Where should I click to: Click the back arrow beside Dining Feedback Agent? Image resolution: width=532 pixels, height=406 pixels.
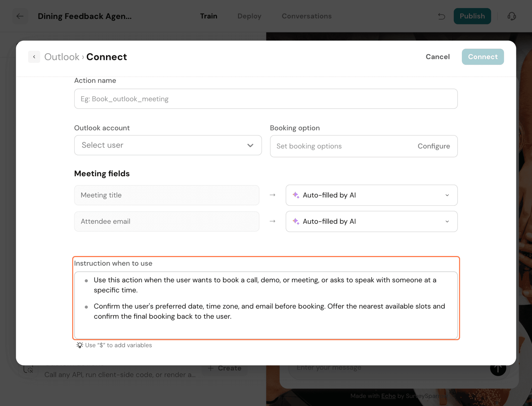(20, 16)
